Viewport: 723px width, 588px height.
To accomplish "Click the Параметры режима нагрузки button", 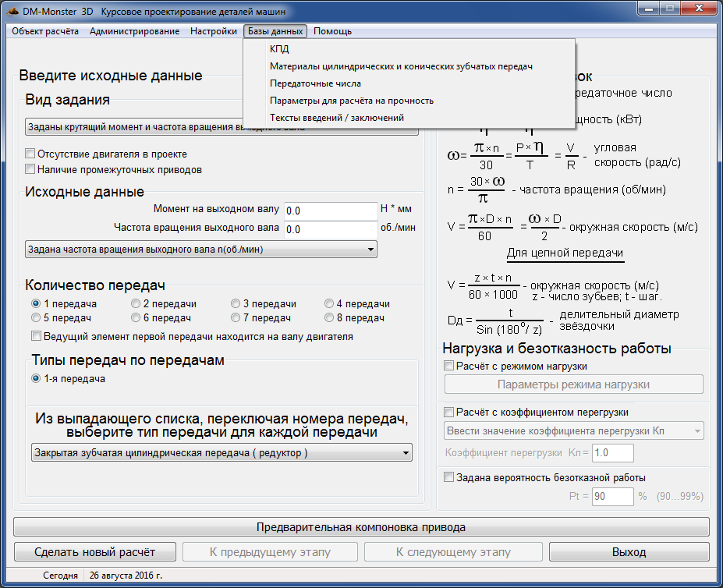I will (573, 384).
